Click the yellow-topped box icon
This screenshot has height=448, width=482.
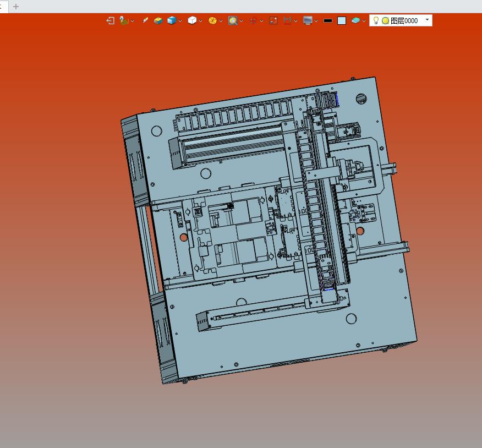(x=158, y=20)
